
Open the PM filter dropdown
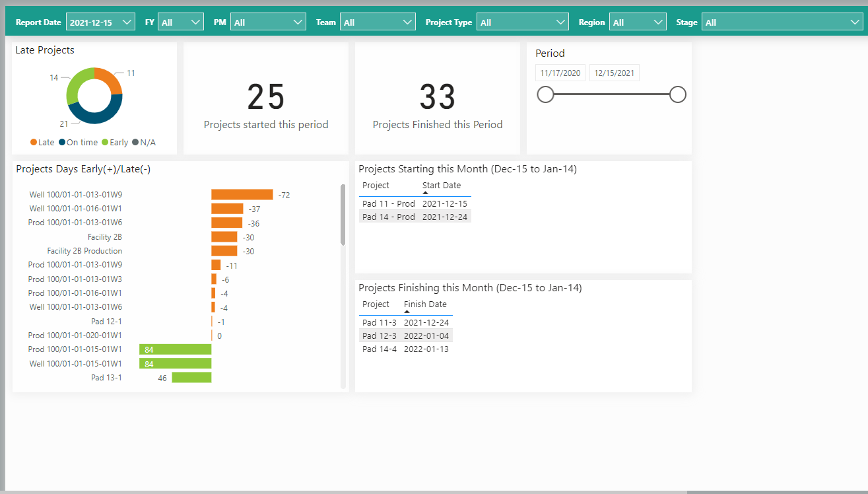(268, 22)
